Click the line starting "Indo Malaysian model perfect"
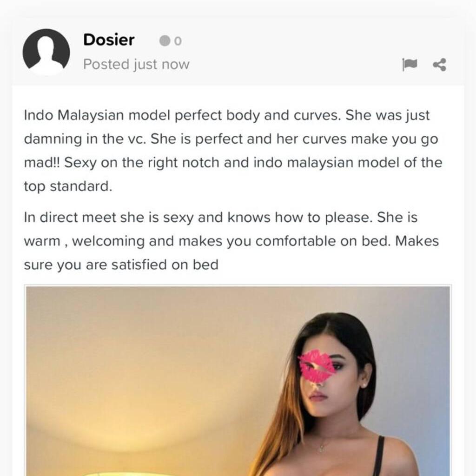476x476 pixels. click(x=226, y=115)
